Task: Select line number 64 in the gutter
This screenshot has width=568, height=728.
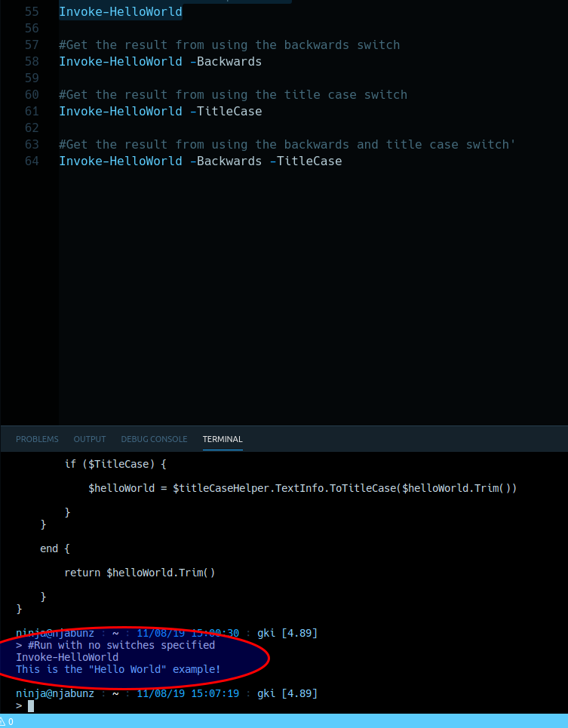Action: coord(31,161)
